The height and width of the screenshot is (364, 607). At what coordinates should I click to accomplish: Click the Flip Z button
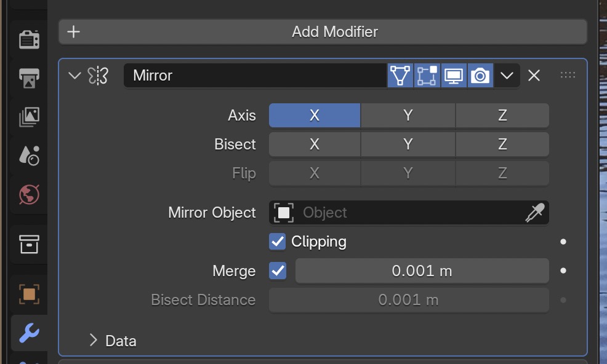pyautogui.click(x=502, y=173)
